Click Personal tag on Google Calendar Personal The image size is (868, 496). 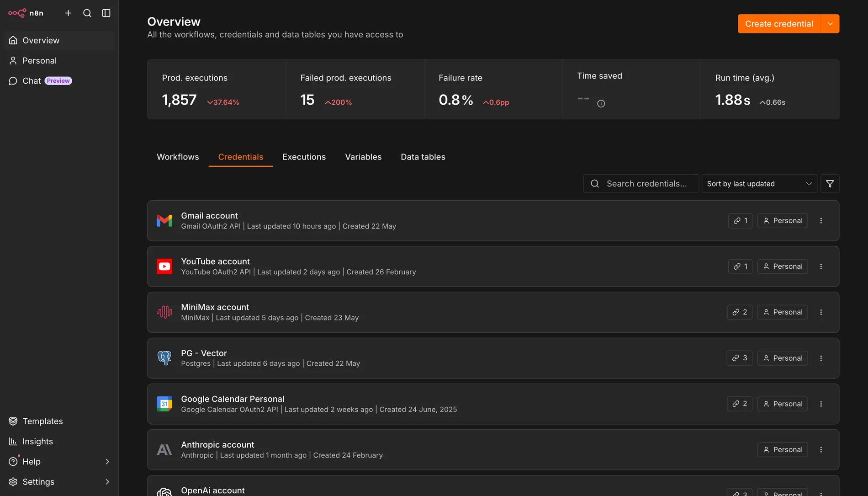783,404
